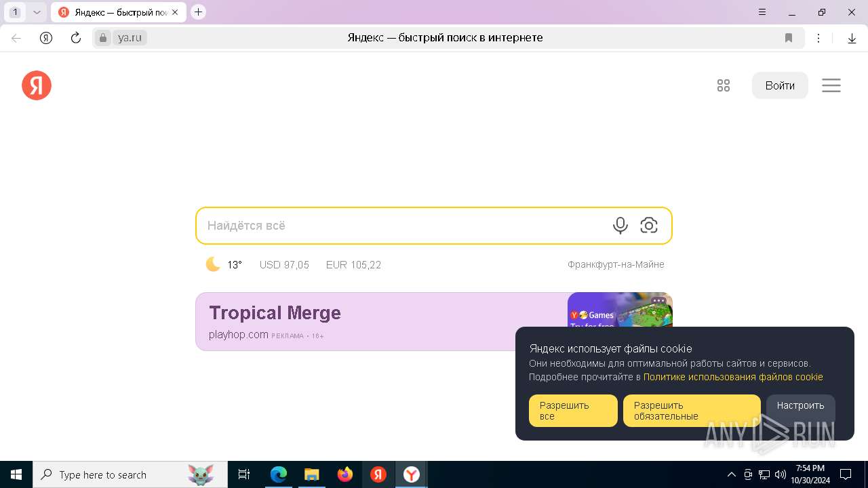Click the 13° temperature text

pyautogui.click(x=235, y=265)
